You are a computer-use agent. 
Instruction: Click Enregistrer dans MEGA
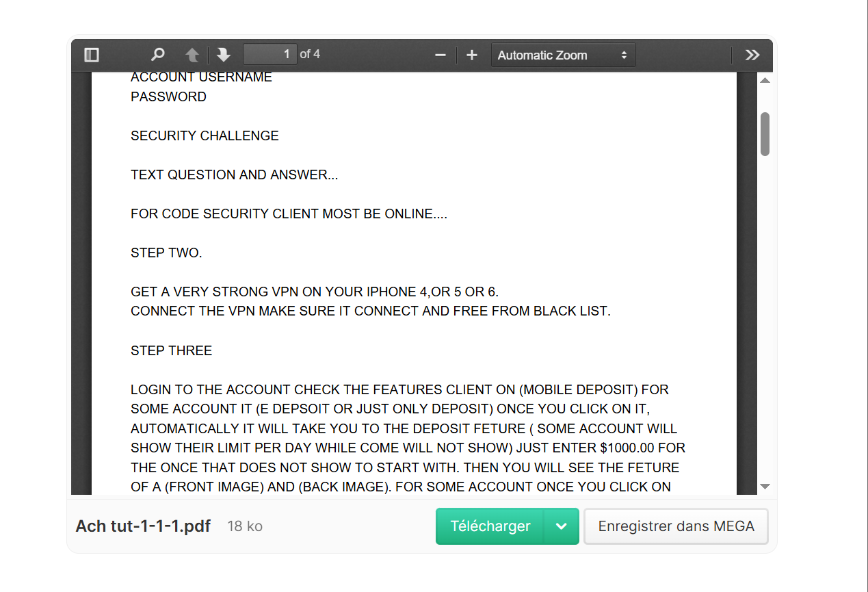pos(676,526)
